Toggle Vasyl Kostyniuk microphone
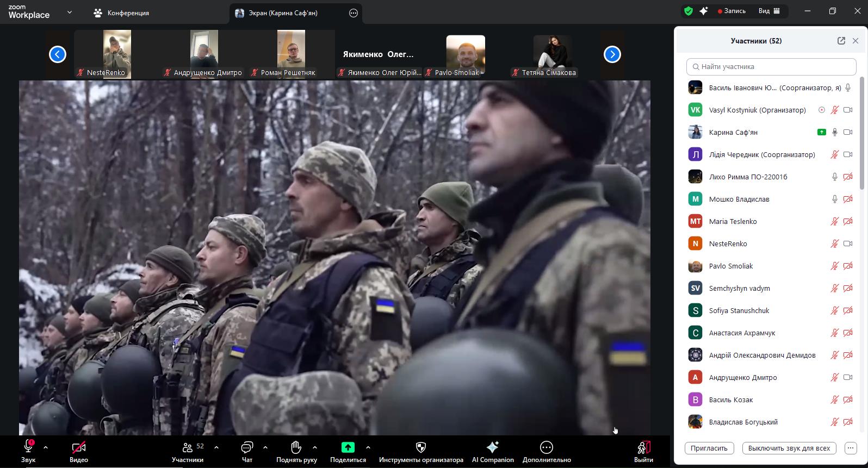This screenshot has height=468, width=868. pos(835,110)
